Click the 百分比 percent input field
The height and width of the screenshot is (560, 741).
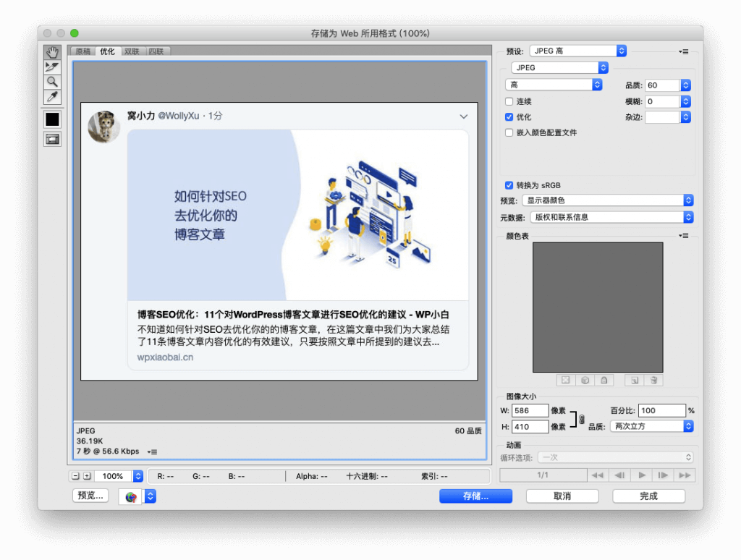[661, 410]
